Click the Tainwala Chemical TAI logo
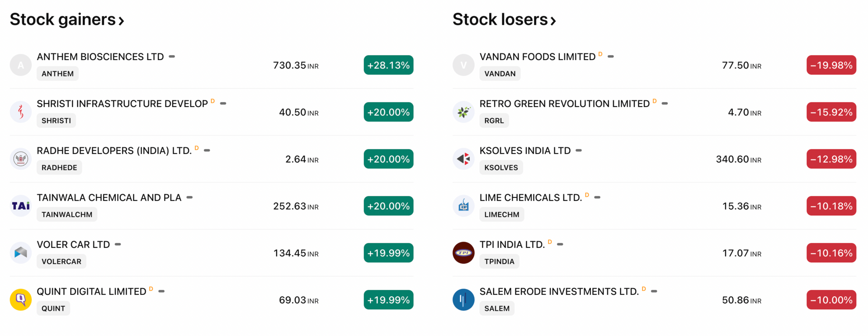 21,206
